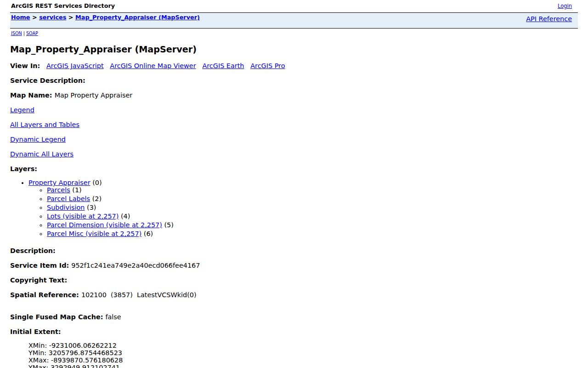Open All Layers and Tables
This screenshot has height=368, width=588.
[45, 125]
